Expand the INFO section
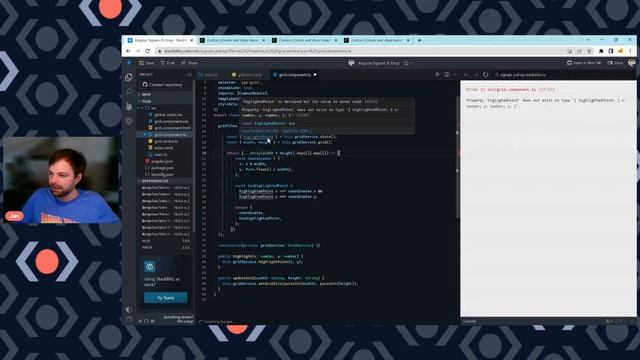Image resolution: width=640 pixels, height=360 pixels. point(165,94)
